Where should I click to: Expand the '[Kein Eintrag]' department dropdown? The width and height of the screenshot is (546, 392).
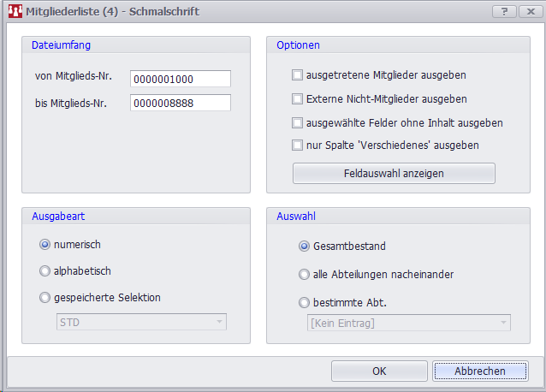[408, 323]
